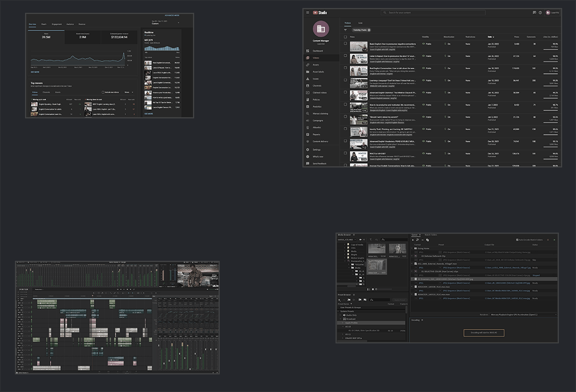Expand the Audio Only preset group
The image size is (576, 392).
click(341, 315)
